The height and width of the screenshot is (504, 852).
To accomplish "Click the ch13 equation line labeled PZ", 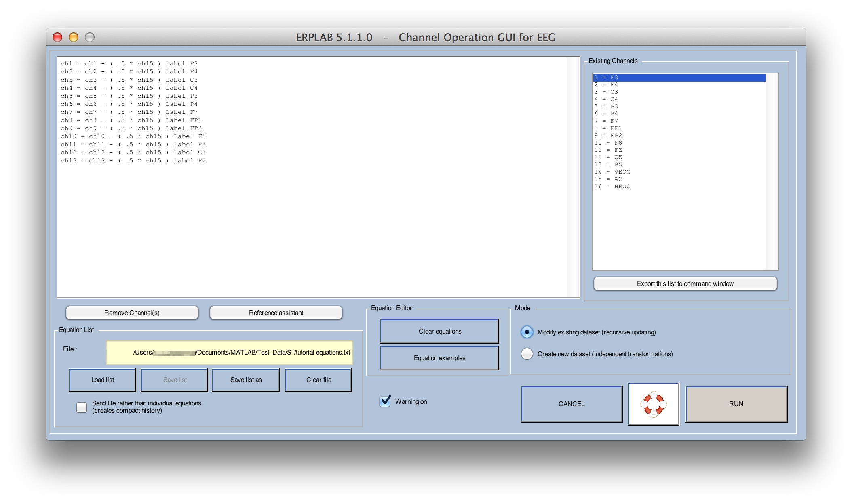I will pyautogui.click(x=133, y=161).
